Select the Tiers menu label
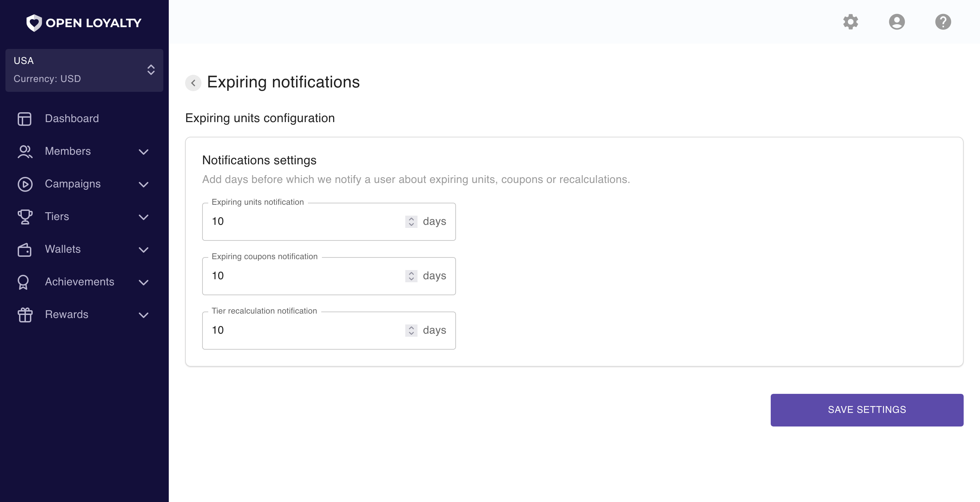 57,216
